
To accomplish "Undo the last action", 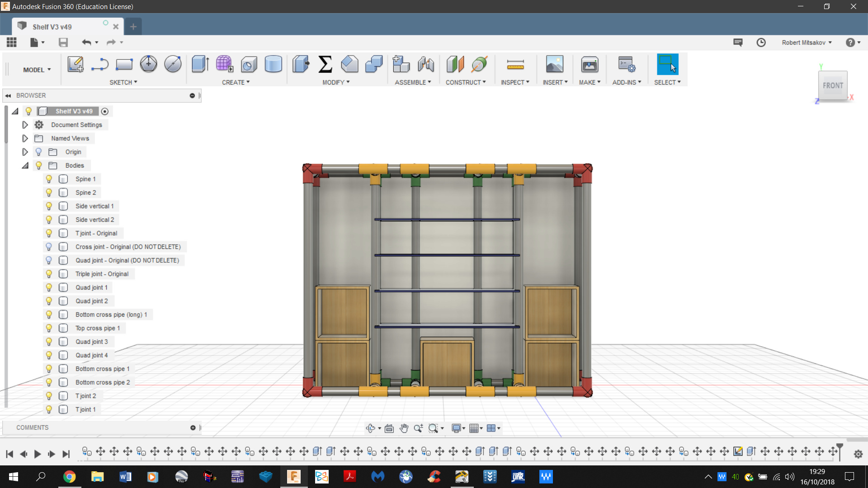I will point(86,42).
